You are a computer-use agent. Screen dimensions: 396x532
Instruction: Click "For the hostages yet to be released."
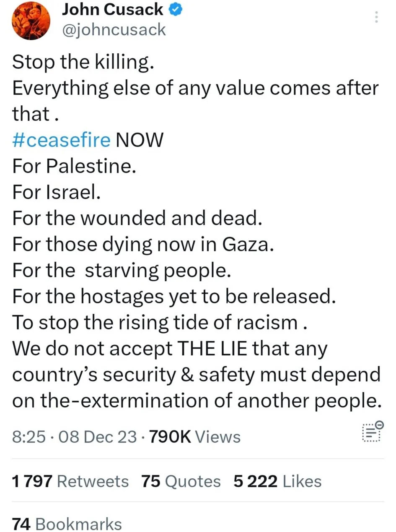click(x=174, y=297)
